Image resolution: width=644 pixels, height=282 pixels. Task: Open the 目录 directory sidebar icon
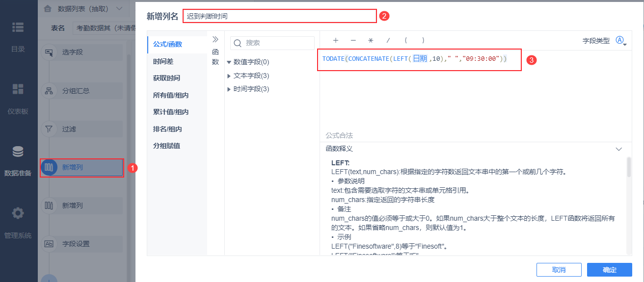tap(18, 28)
